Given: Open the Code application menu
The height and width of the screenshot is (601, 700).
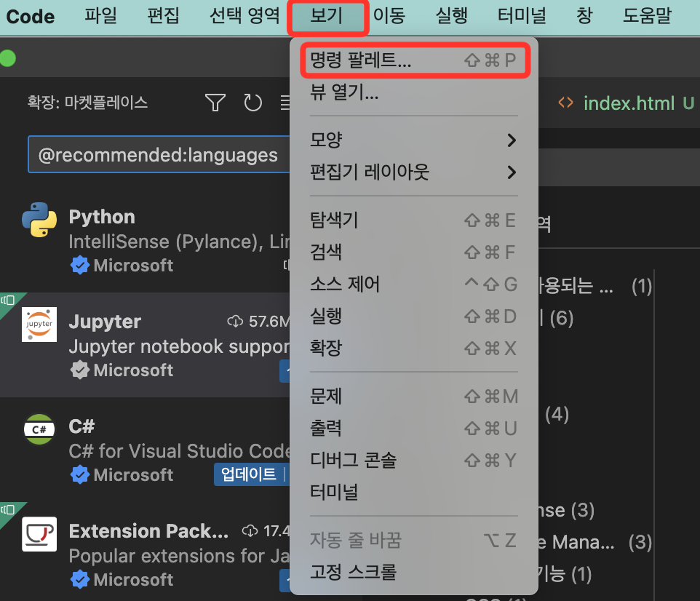Looking at the screenshot, I should 31,17.
